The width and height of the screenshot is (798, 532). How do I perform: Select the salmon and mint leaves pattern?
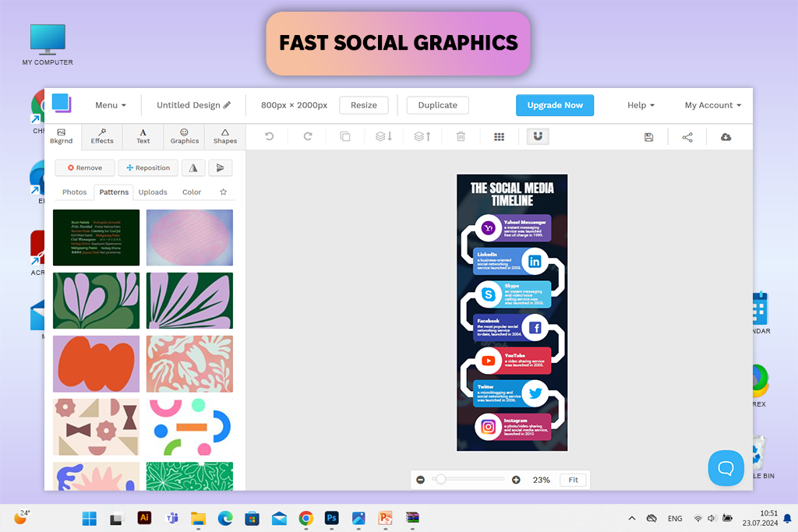(189, 364)
